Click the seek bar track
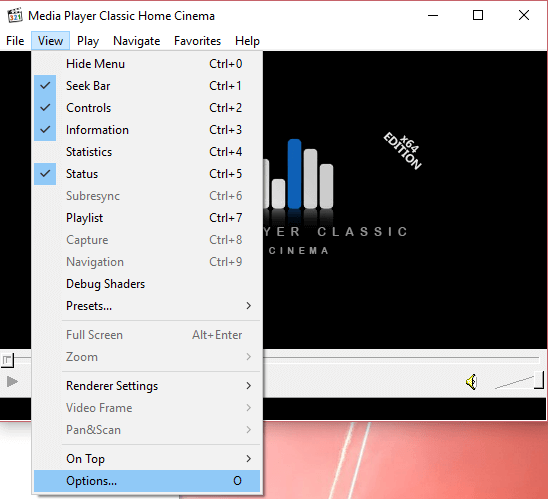This screenshot has height=499, width=548. click(401, 359)
